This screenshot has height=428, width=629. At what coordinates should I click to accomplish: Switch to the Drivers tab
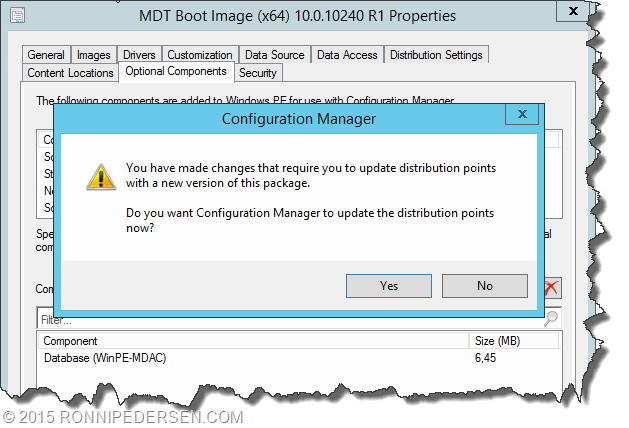click(x=139, y=55)
